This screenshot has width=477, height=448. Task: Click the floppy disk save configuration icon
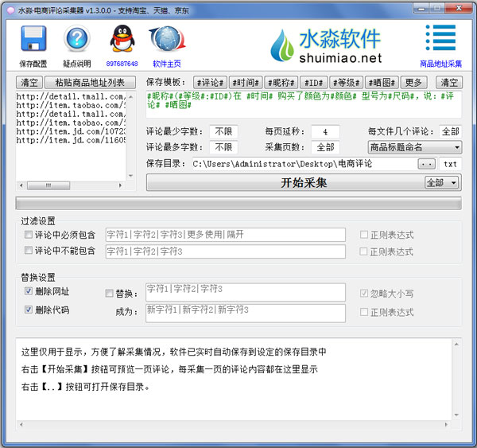(x=33, y=41)
